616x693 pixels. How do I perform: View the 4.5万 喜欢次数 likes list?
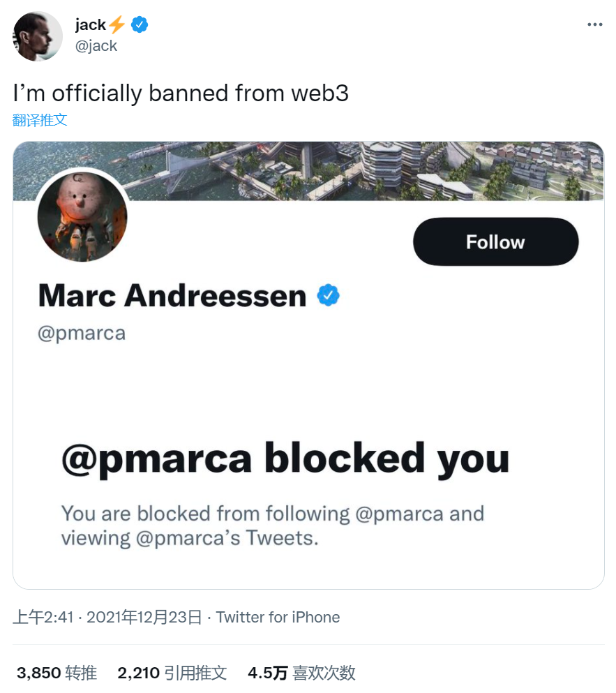(x=302, y=673)
